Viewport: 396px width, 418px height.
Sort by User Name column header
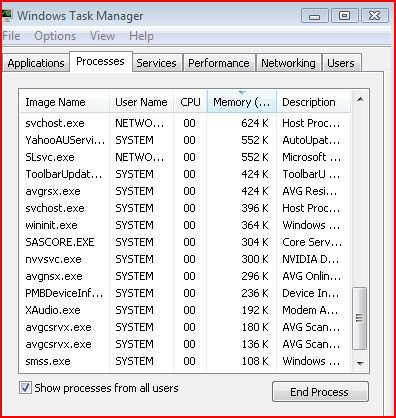pyautogui.click(x=141, y=102)
